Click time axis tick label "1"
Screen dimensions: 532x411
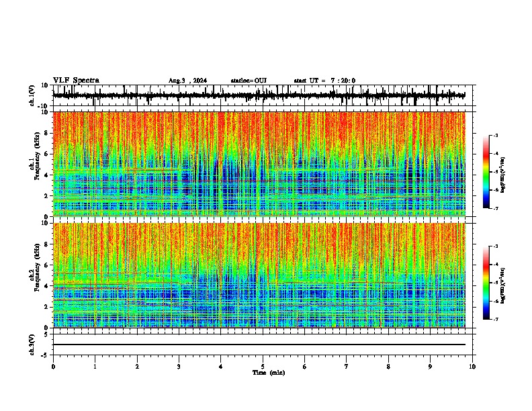[95, 367]
